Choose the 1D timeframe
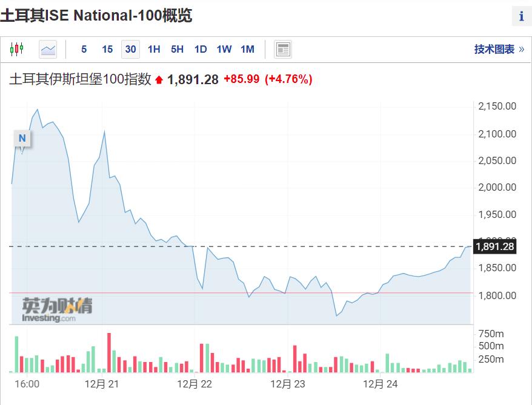Viewport: 532px width, 405px height. click(201, 49)
